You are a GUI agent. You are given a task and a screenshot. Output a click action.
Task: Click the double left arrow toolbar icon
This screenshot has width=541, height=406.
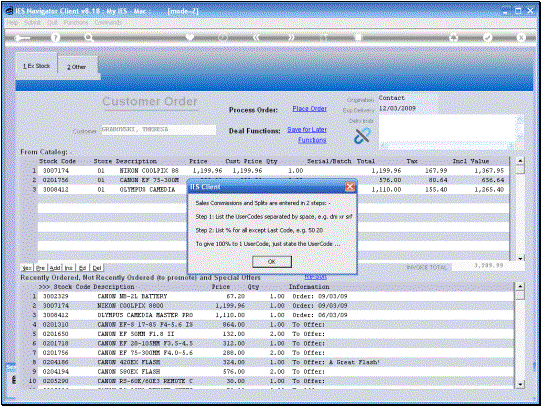tap(256, 37)
